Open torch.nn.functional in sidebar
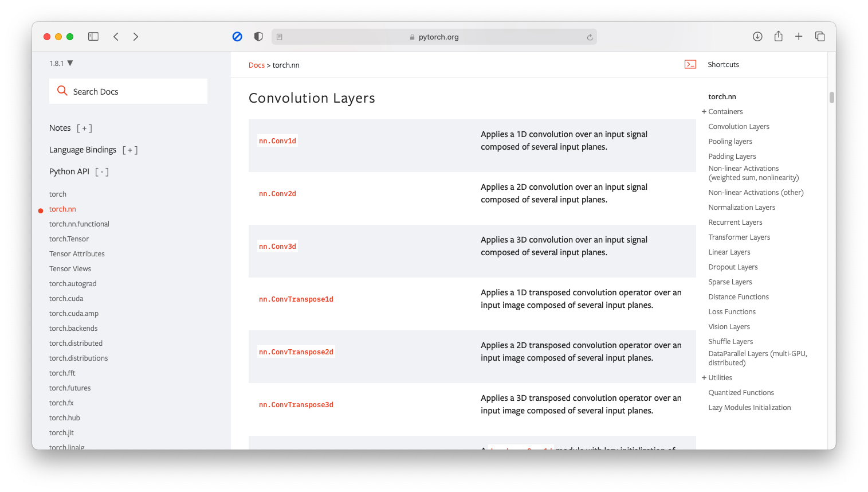Screen dimensions: 868x492 (79, 224)
